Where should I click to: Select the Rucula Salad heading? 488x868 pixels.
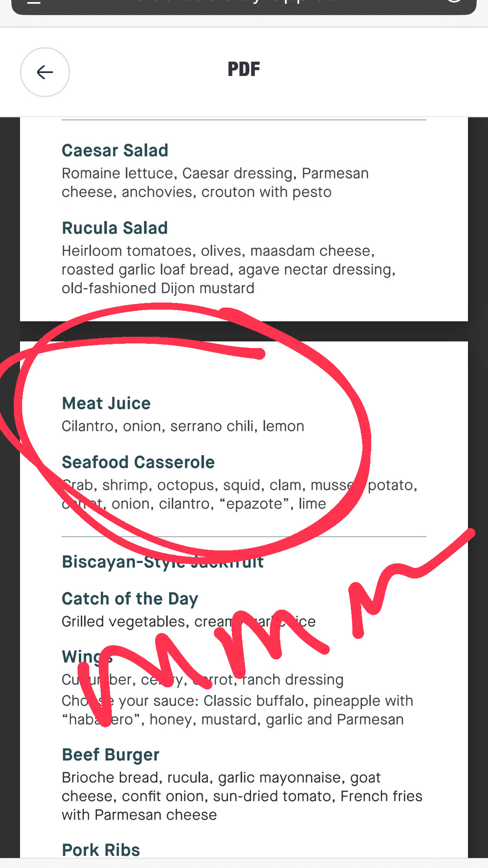(115, 228)
